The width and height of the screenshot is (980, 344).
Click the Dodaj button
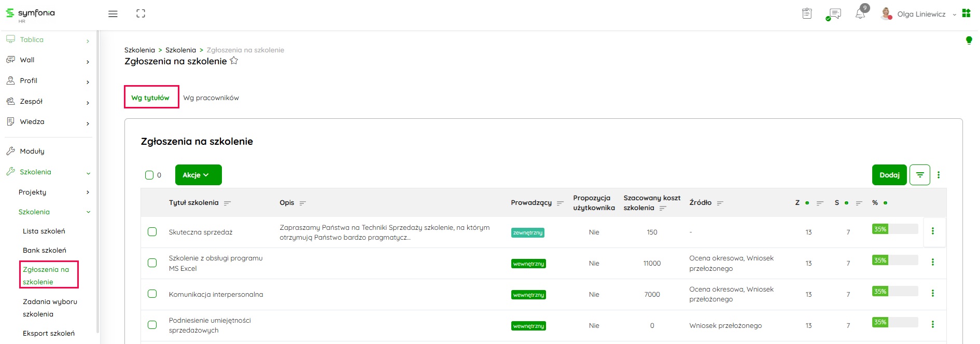(x=889, y=175)
